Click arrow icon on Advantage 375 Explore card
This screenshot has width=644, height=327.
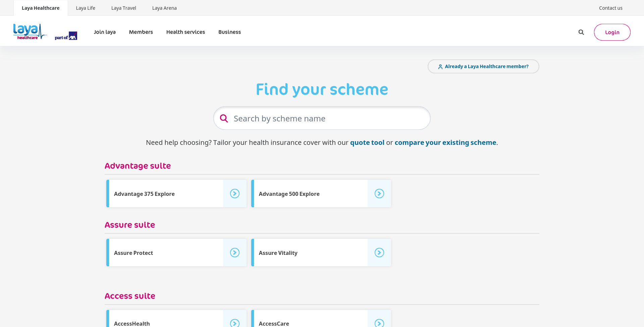pyautogui.click(x=235, y=194)
